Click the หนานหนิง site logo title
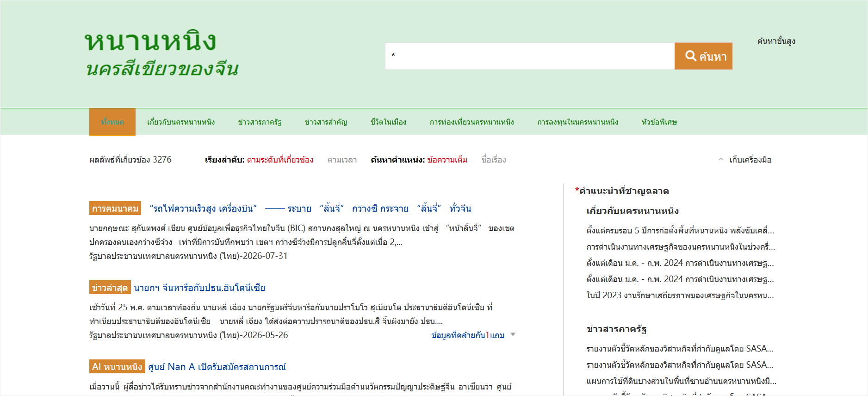The height and width of the screenshot is (396, 868). [x=150, y=42]
